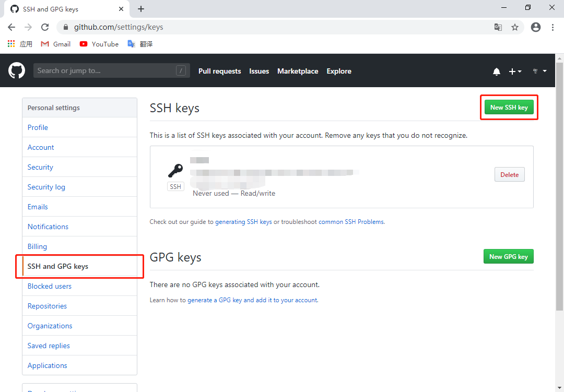Focus the Search or jump to field
The width and height of the screenshot is (564, 392).
pos(104,70)
